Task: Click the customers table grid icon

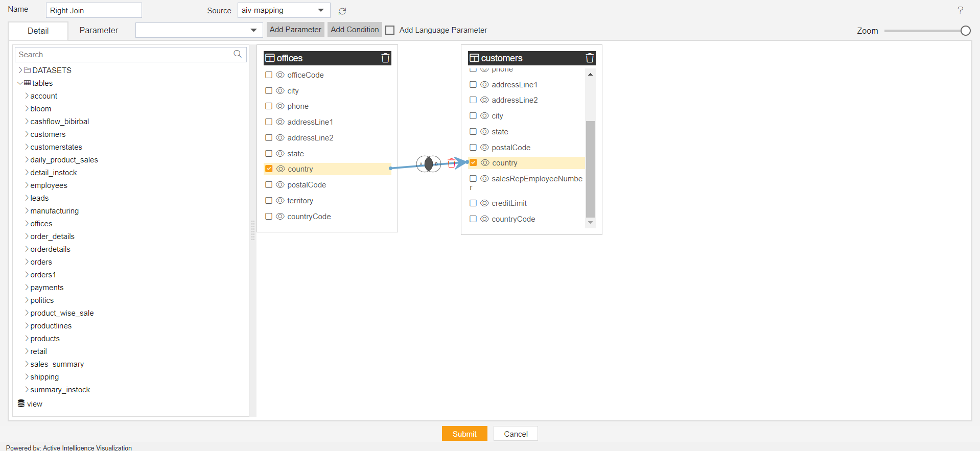Action: 475,58
